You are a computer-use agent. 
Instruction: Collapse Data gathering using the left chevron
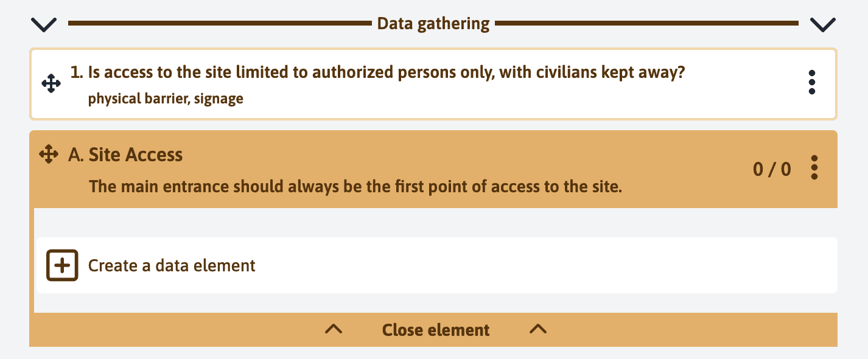pyautogui.click(x=44, y=24)
